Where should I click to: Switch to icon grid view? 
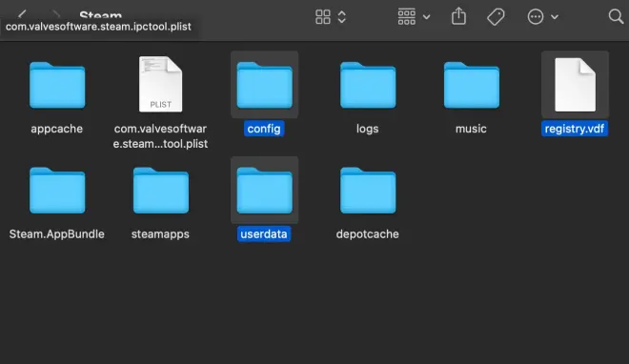point(323,17)
